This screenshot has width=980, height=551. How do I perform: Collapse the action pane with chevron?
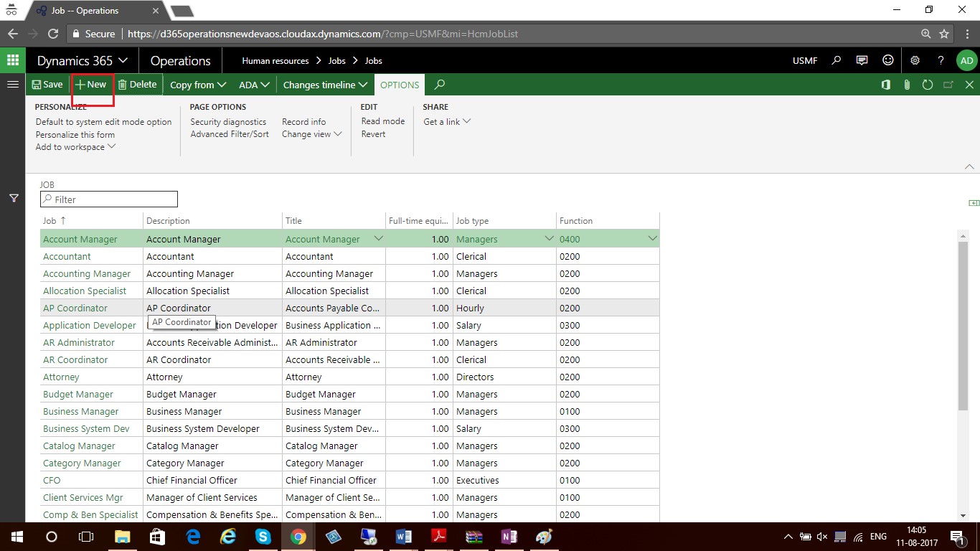tap(969, 166)
